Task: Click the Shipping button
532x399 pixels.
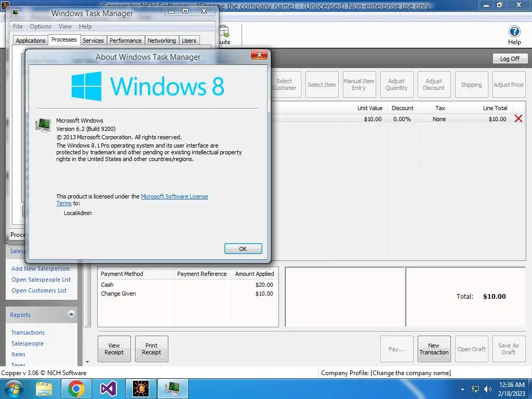Action: tap(471, 85)
